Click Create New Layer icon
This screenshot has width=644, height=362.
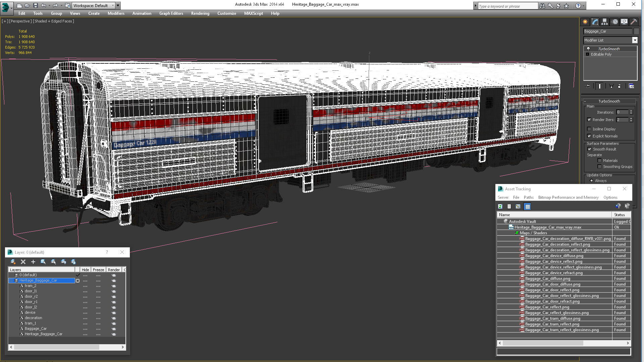(13, 262)
